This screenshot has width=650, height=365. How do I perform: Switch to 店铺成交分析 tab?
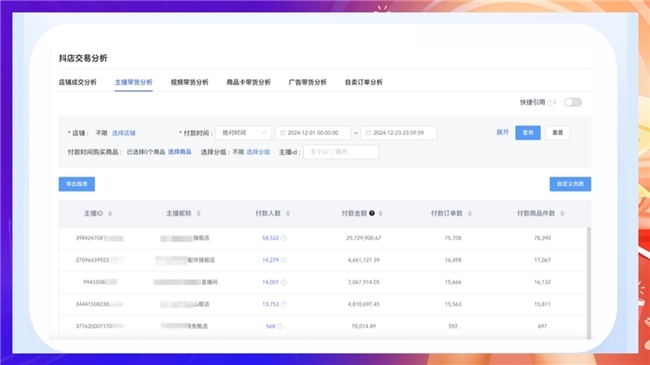pos(78,82)
